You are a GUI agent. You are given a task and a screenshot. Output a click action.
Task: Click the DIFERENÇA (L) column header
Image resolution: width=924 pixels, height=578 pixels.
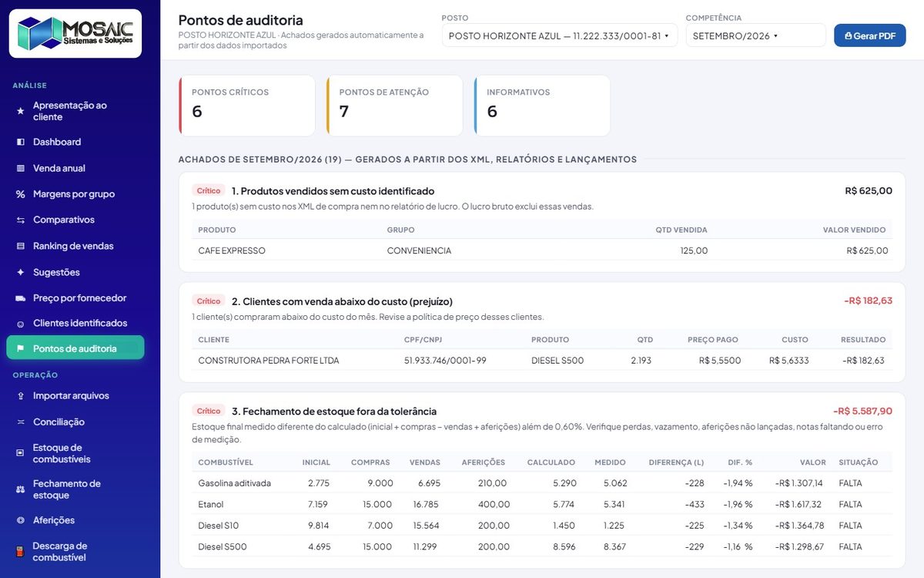[676, 462]
